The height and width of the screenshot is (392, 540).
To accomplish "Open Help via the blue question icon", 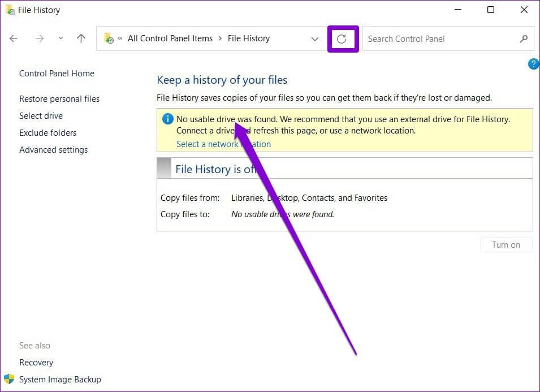I will pos(533,64).
